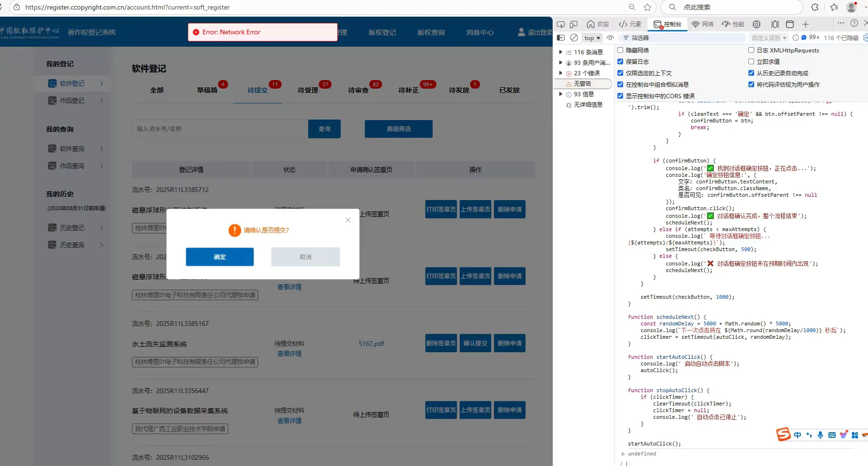Uncheck 显示控制台中的CORS 错误 checkbox

point(620,96)
